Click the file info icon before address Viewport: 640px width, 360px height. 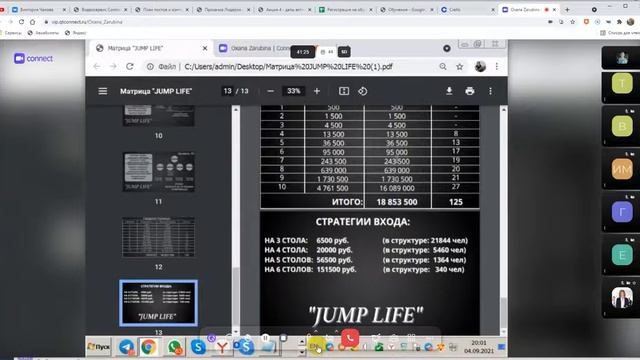tap(150, 67)
